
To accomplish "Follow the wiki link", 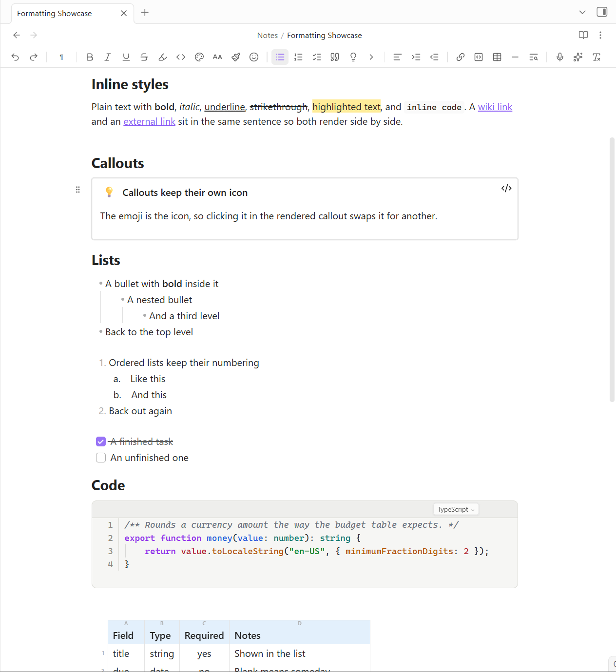I will pos(495,107).
